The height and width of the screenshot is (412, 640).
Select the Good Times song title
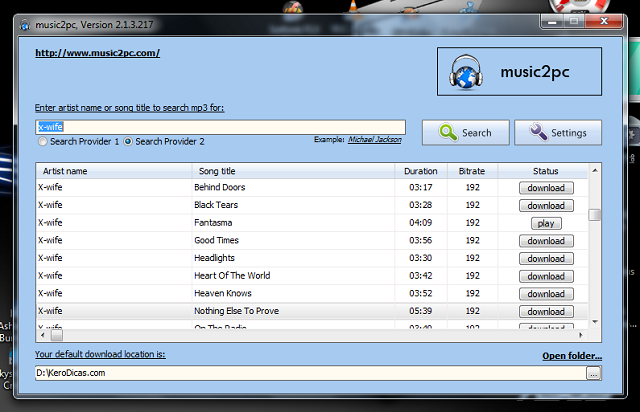[x=216, y=241]
